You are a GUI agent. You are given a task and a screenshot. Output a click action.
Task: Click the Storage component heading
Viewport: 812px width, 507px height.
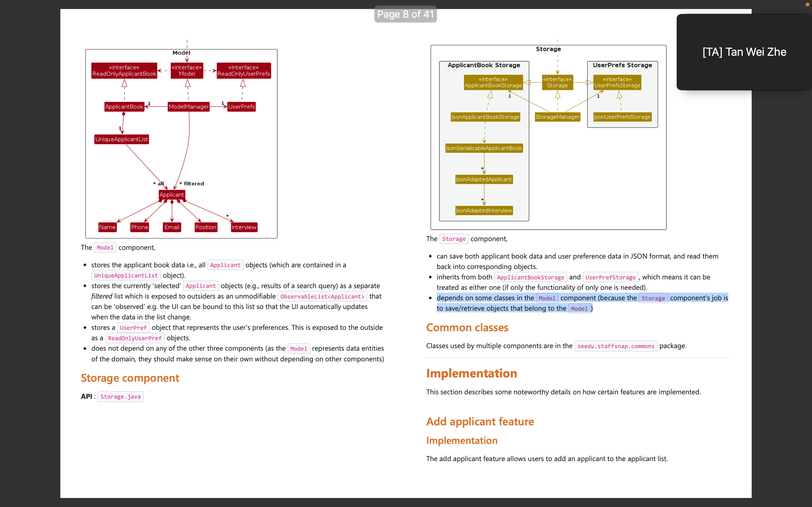pos(130,378)
